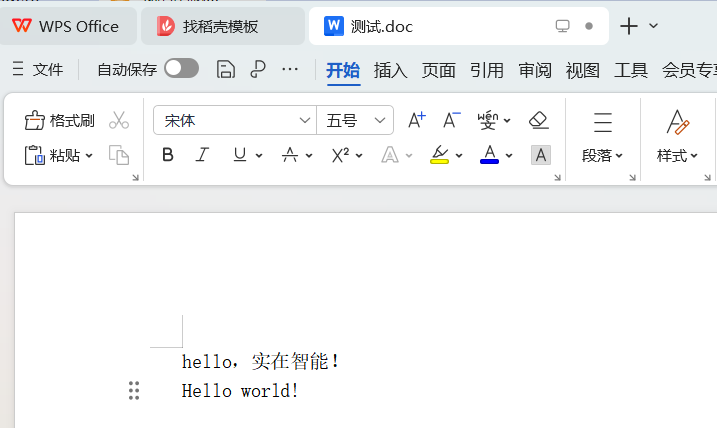Apply italic formatting
The width and height of the screenshot is (717, 428).
pyautogui.click(x=202, y=155)
